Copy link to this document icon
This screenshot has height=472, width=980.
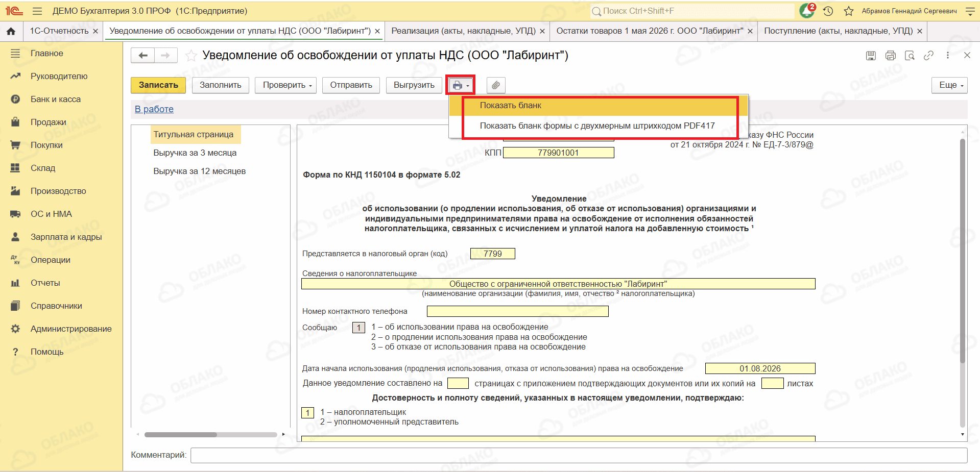[928, 56]
